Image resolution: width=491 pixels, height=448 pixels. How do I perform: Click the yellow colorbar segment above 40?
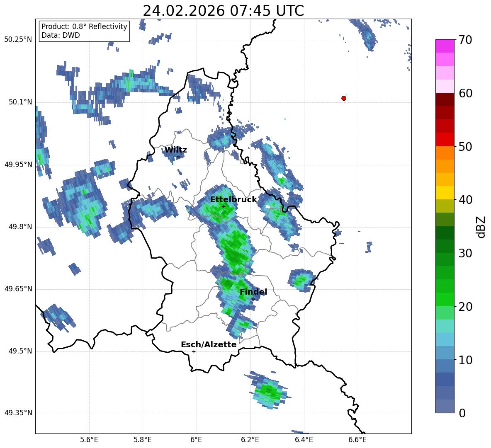[445, 193]
